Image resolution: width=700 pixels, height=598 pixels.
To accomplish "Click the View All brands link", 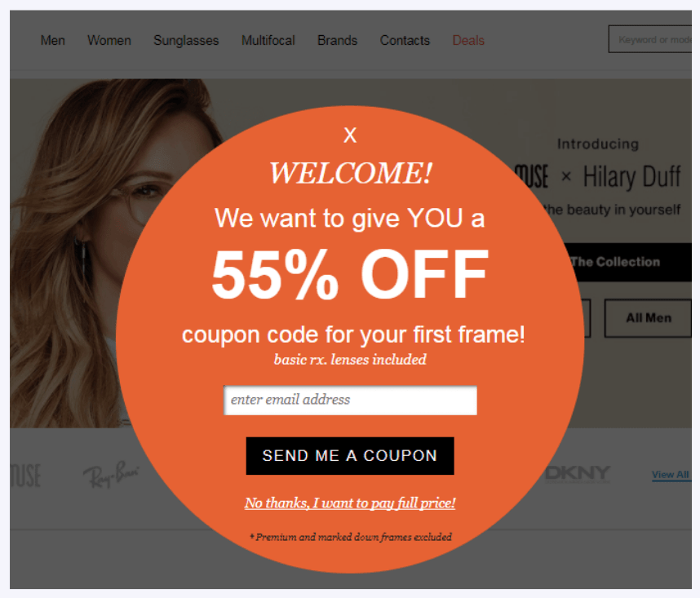I will (671, 474).
